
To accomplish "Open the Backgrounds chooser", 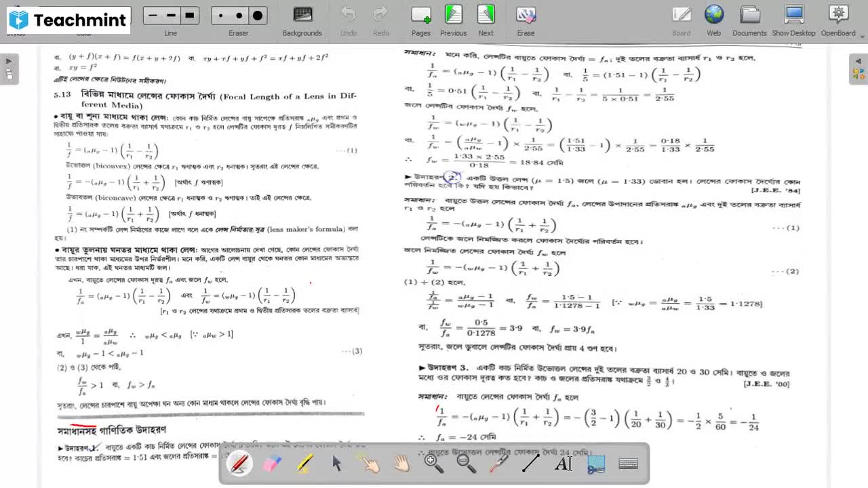I will [302, 21].
